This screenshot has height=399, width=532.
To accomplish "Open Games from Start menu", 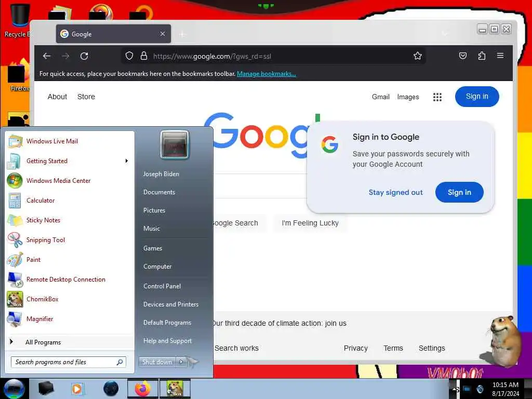I will [x=153, y=248].
